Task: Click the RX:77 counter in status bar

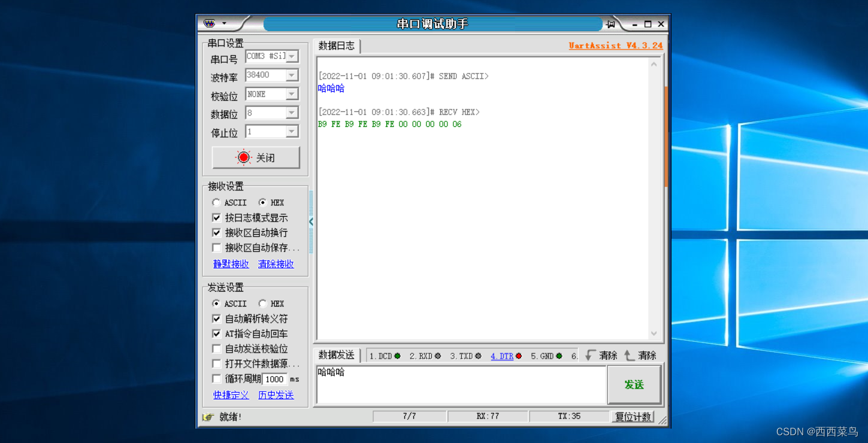Action: point(488,417)
